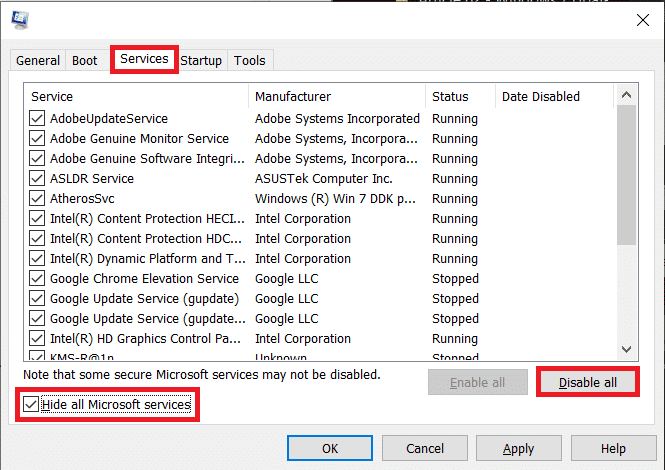This screenshot has height=470, width=665.
Task: Click the OK button
Action: point(330,449)
